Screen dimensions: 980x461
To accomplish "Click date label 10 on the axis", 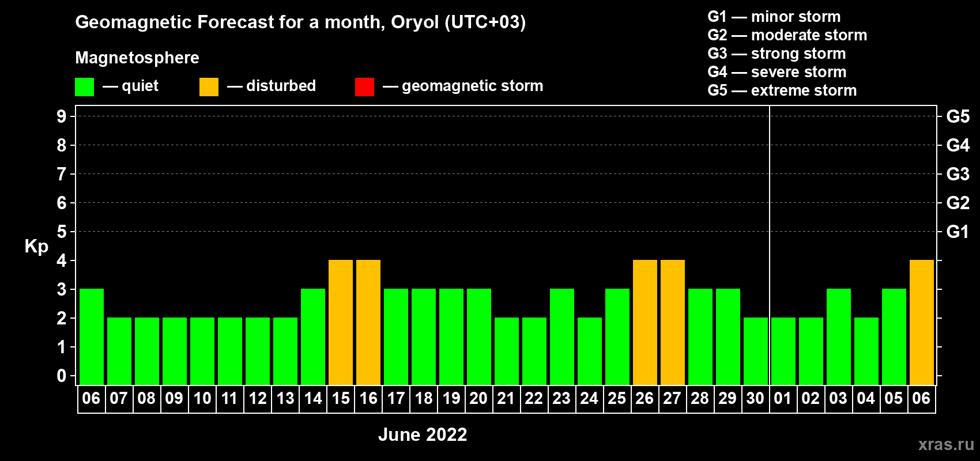I will tap(202, 398).
